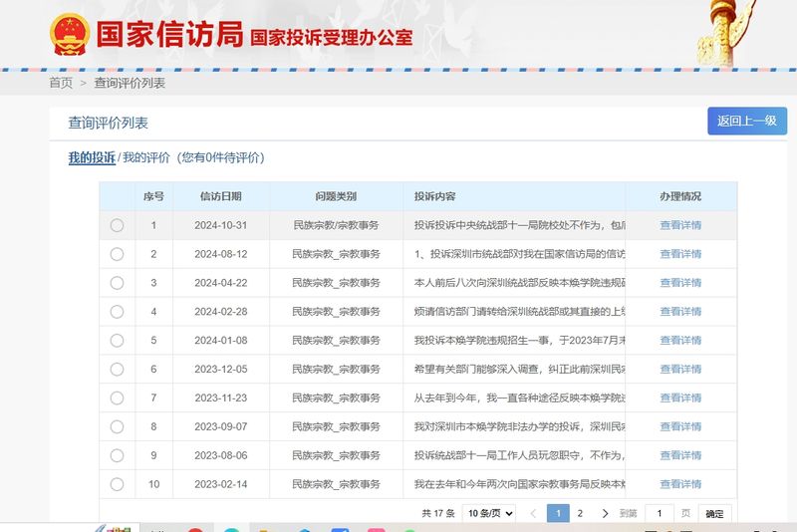
Task: Select the radio button for row 1
Action: (x=117, y=225)
